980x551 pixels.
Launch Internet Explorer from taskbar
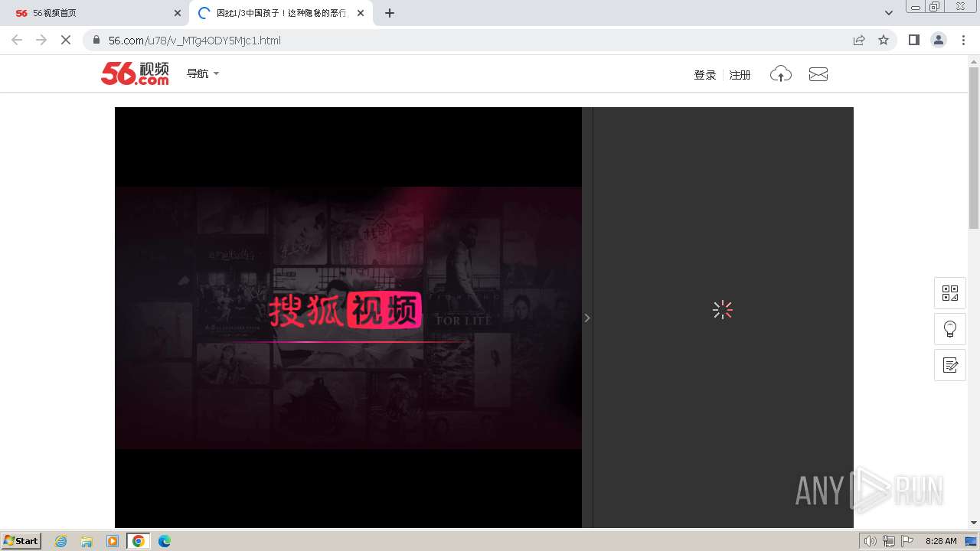pyautogui.click(x=60, y=541)
